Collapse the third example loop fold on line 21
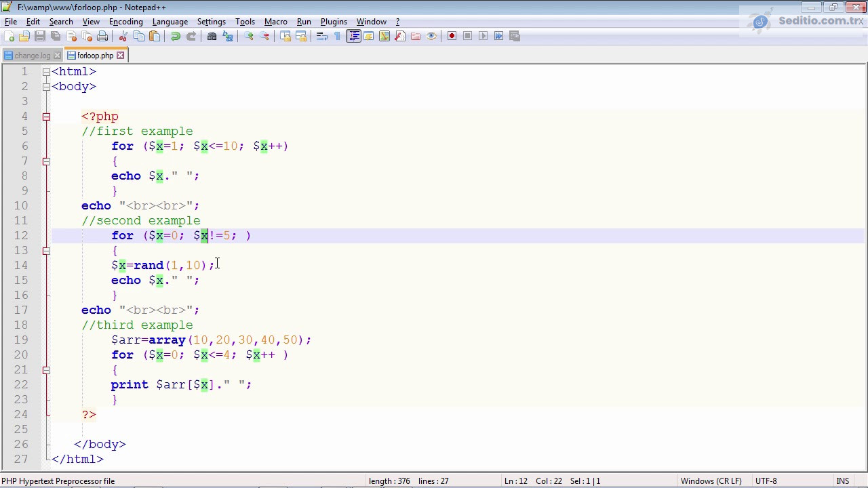This screenshot has height=488, width=868. click(x=45, y=369)
